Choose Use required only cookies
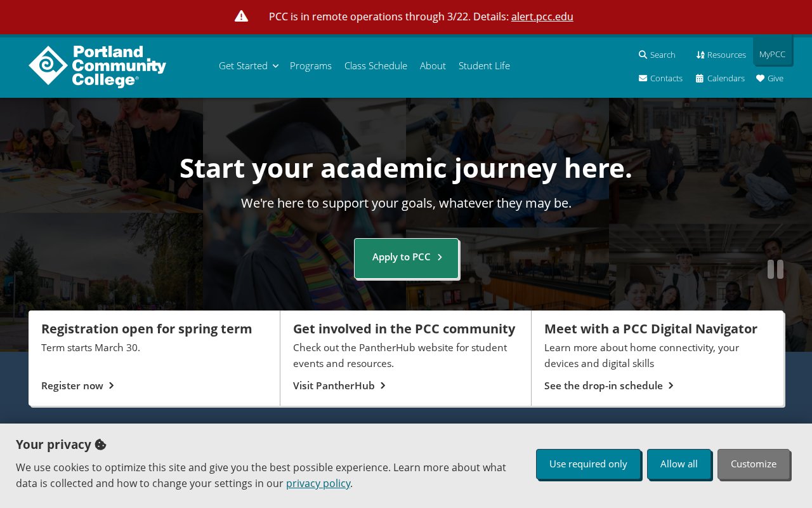The height and width of the screenshot is (508, 812). 588,464
